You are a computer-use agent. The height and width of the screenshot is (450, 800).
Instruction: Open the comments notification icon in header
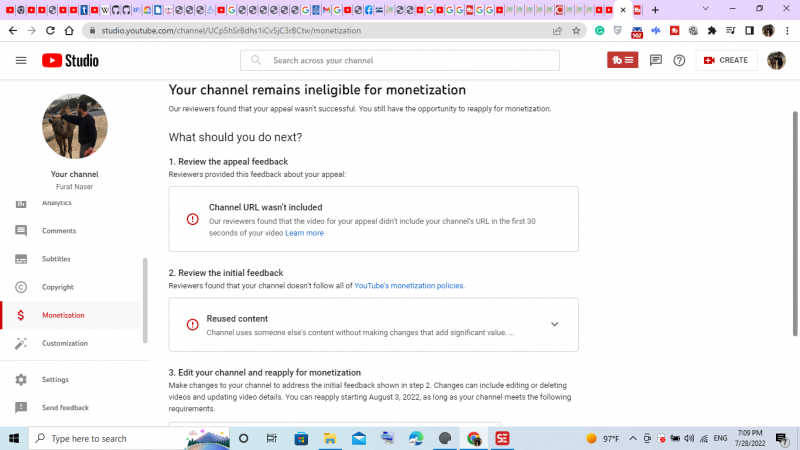[x=656, y=60]
